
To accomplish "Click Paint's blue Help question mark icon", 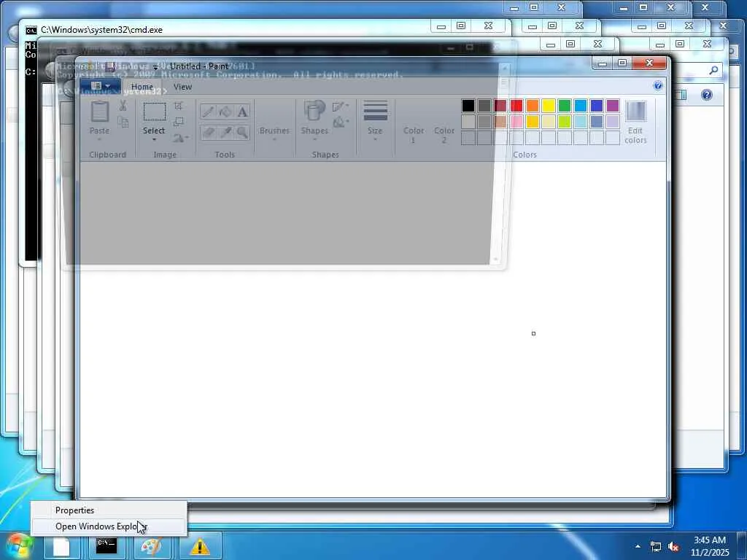I will coord(658,86).
